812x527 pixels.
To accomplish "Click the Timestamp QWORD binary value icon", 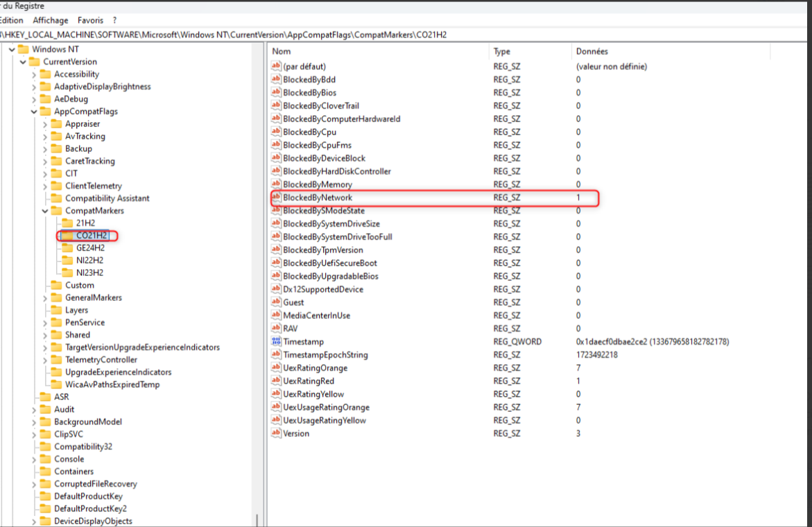I will [276, 342].
